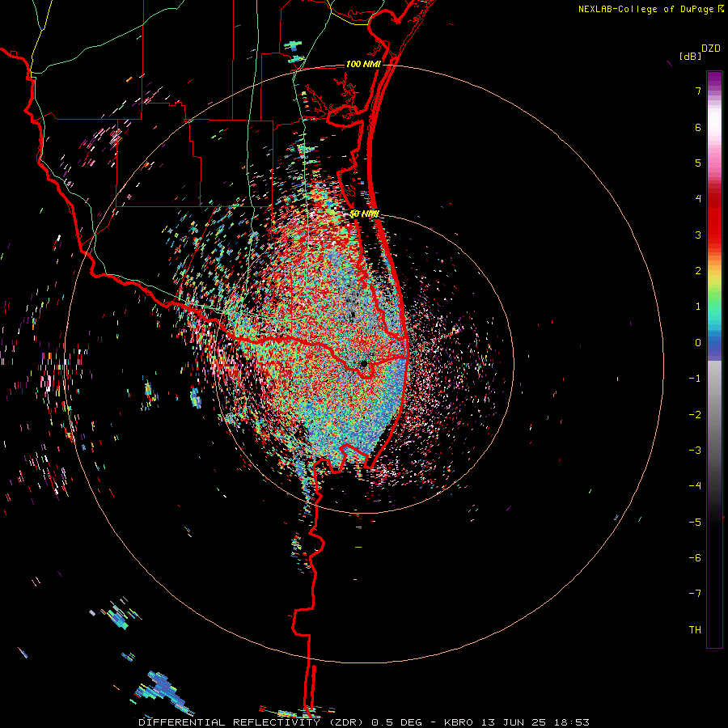Click the 4 value on color scale
The height and width of the screenshot is (728, 728).
point(698,199)
